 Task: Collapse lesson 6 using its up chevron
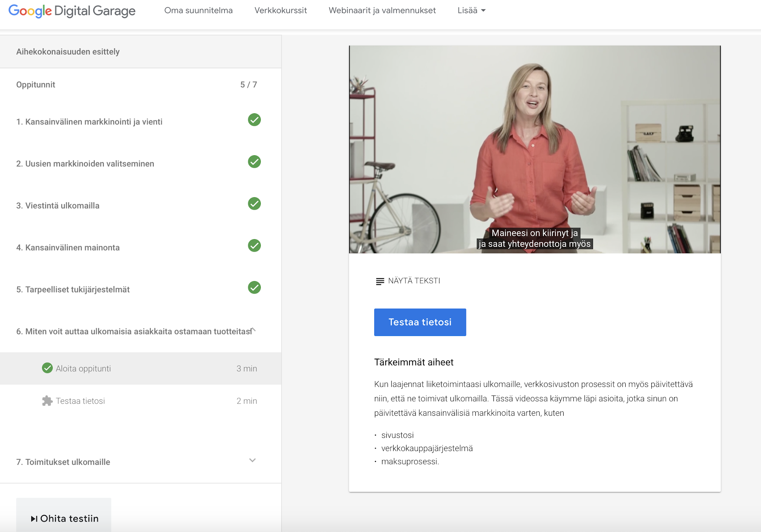[253, 330]
